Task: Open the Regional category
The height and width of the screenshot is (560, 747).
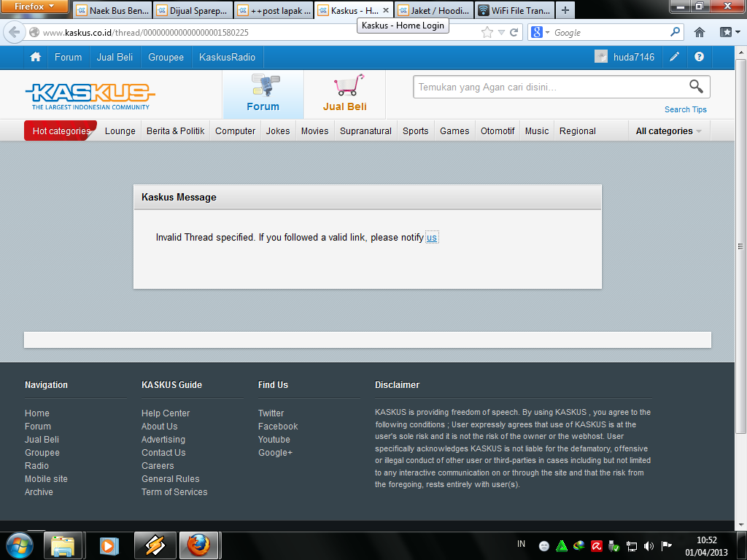Action: [x=578, y=131]
